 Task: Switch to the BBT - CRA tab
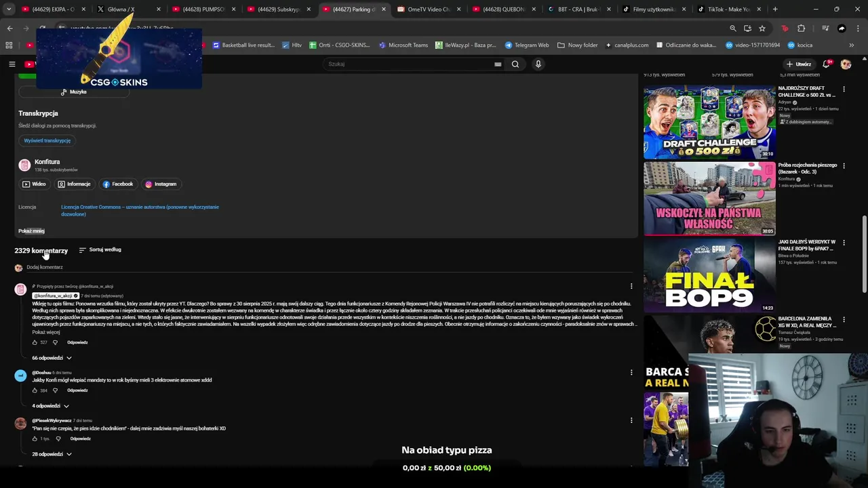click(578, 9)
